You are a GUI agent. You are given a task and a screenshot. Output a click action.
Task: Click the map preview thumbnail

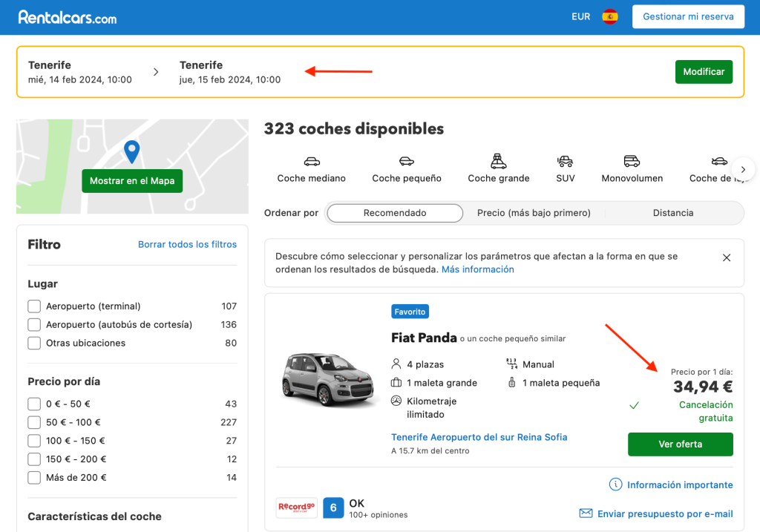[x=132, y=166]
